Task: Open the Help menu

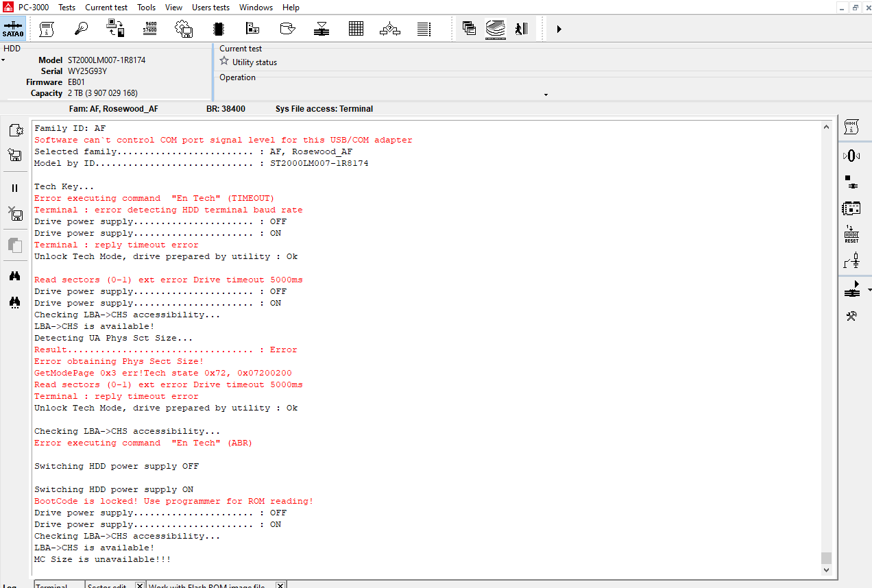Action: click(x=291, y=8)
